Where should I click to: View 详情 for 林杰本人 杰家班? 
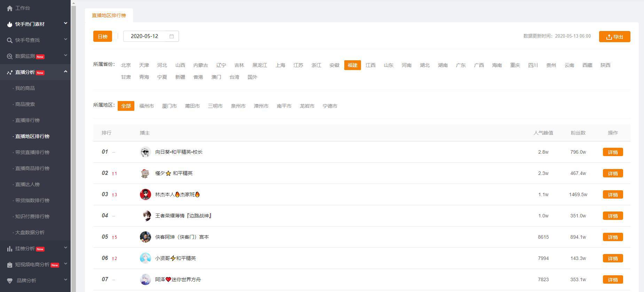click(613, 195)
